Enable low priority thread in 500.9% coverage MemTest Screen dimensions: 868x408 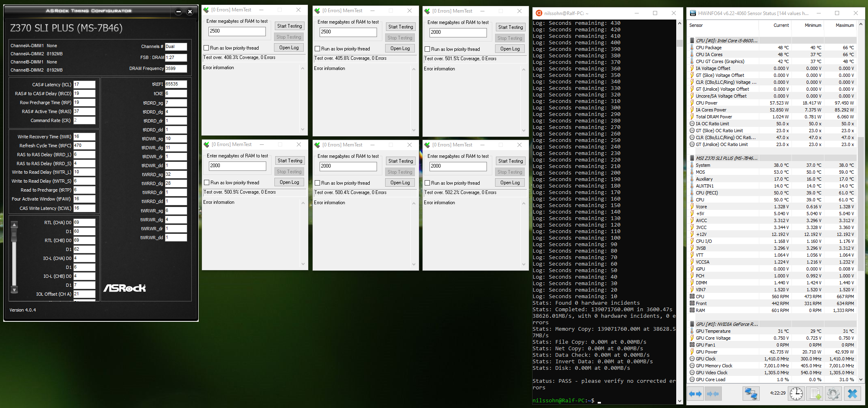[x=207, y=183]
